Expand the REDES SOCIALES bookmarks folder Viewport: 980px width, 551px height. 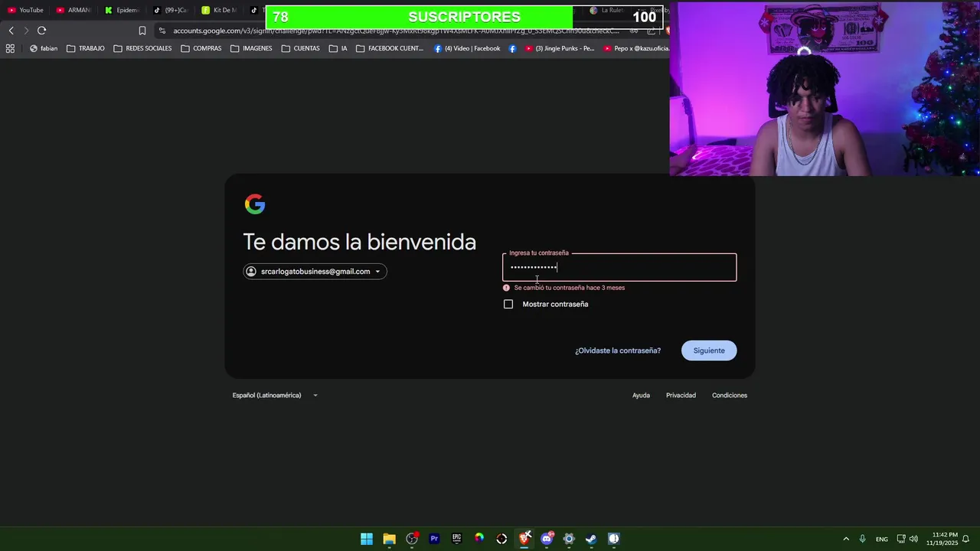tap(142, 48)
